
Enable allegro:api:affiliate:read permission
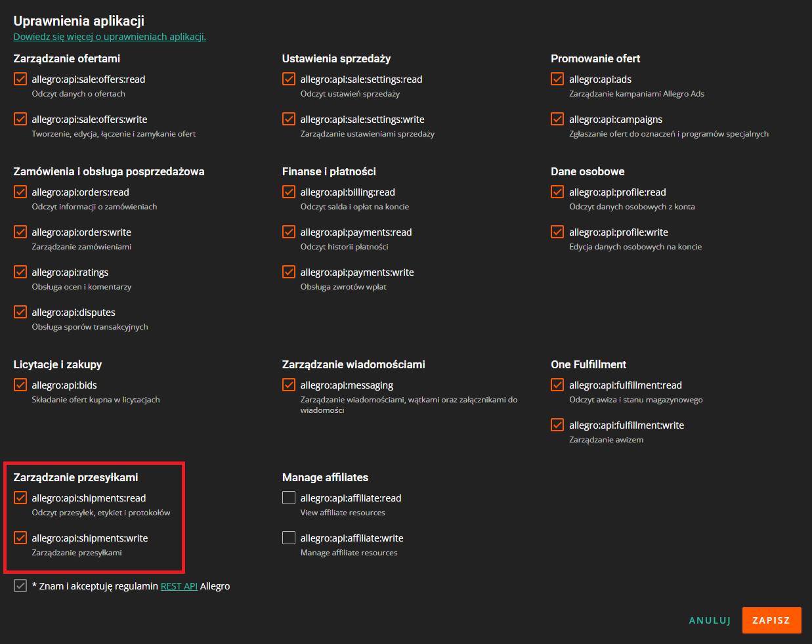[x=289, y=498]
